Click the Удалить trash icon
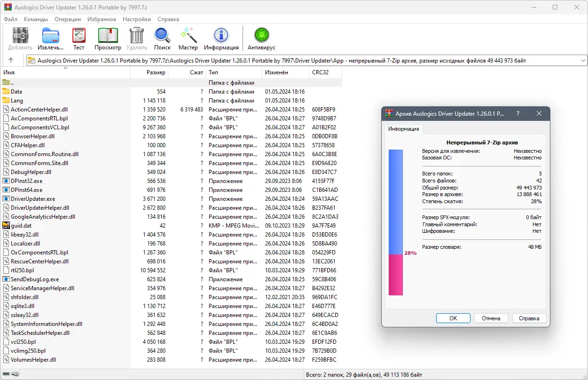Screen dimensions: 588x380 [137, 36]
